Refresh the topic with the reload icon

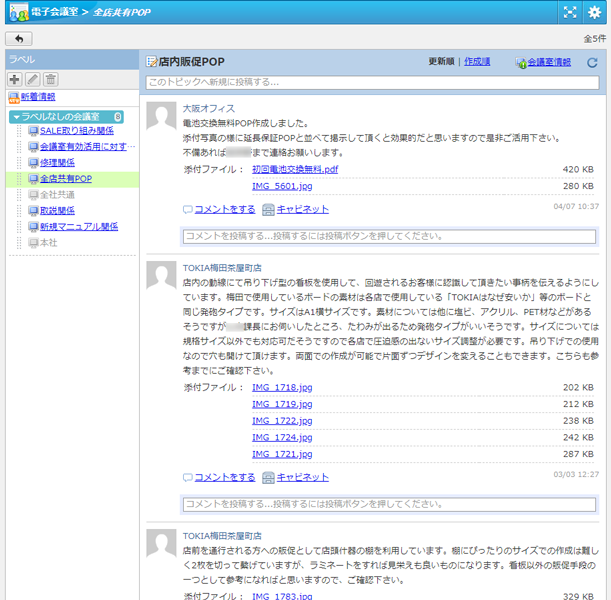pyautogui.click(x=592, y=63)
